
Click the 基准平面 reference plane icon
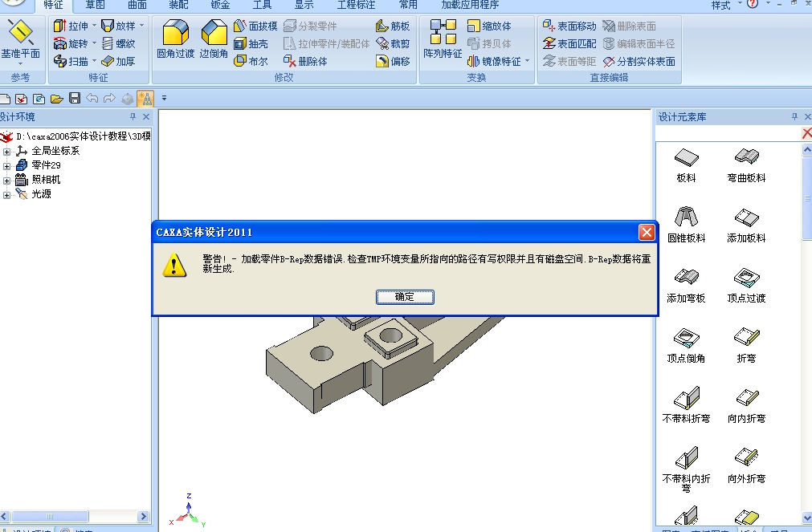point(20,40)
